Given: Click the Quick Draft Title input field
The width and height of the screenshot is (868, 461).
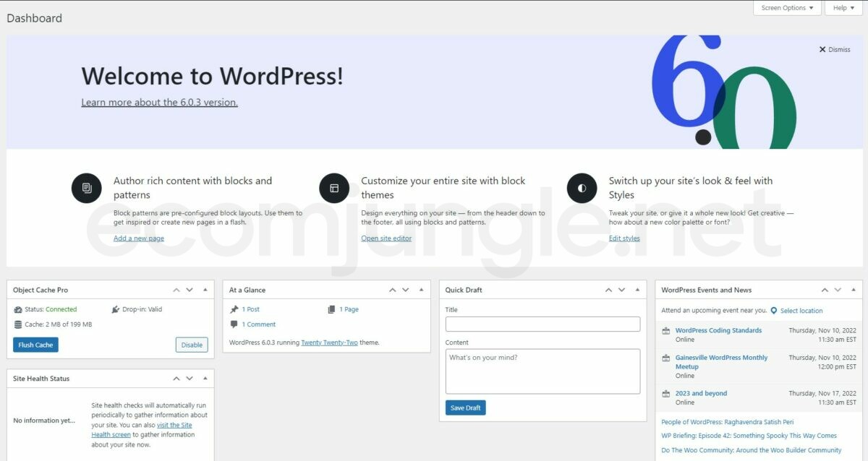Looking at the screenshot, I should (542, 324).
